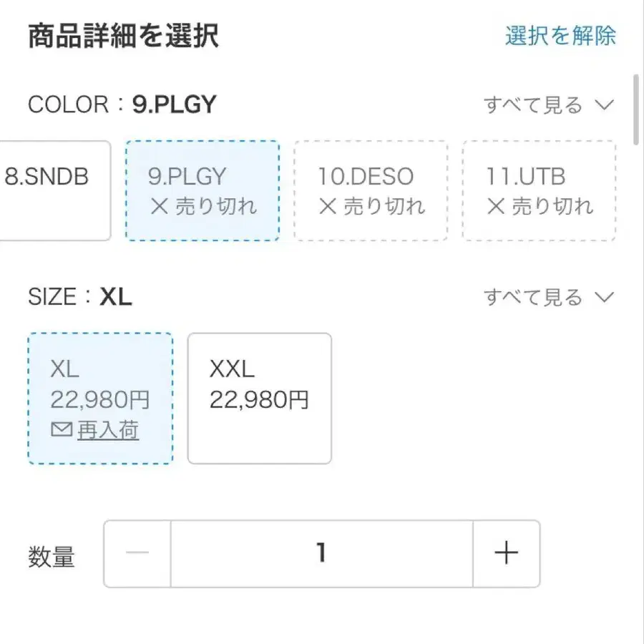Open the 9.PLGY selected color expander
The width and height of the screenshot is (644, 644).
point(203,190)
